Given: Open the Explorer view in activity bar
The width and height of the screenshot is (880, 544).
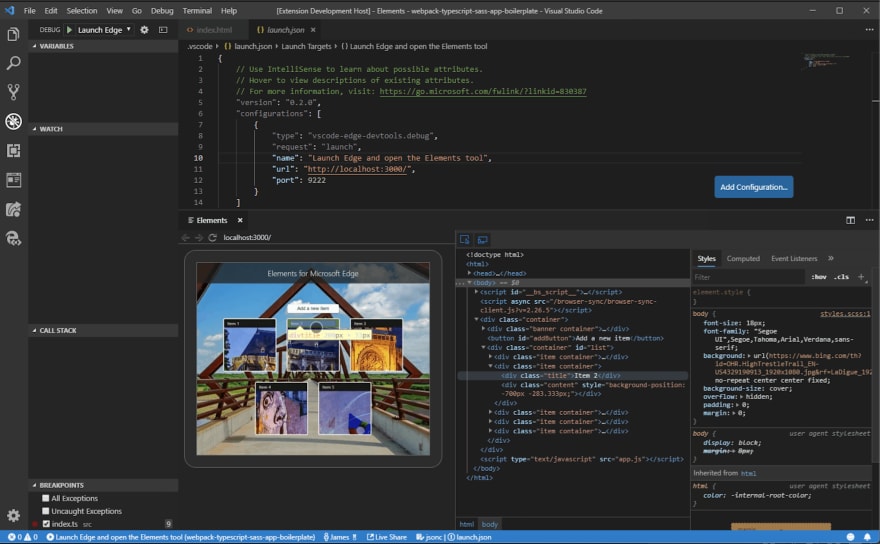Looking at the screenshot, I should point(13,34).
